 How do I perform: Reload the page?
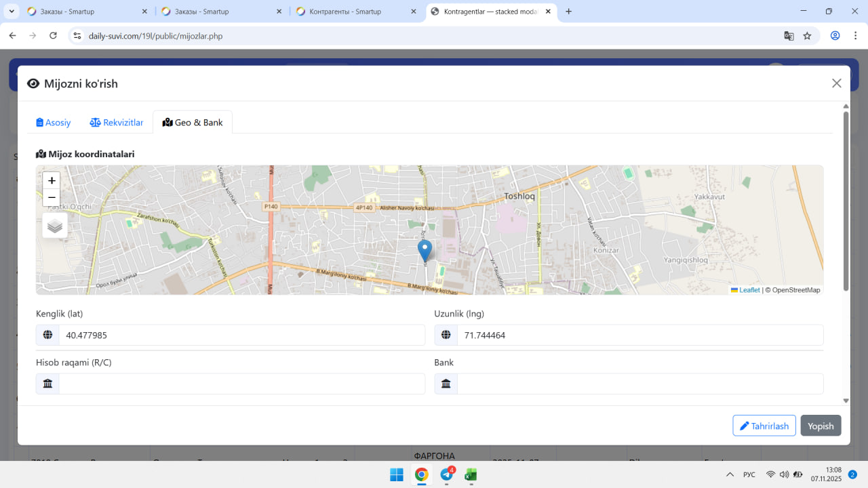[x=53, y=36]
